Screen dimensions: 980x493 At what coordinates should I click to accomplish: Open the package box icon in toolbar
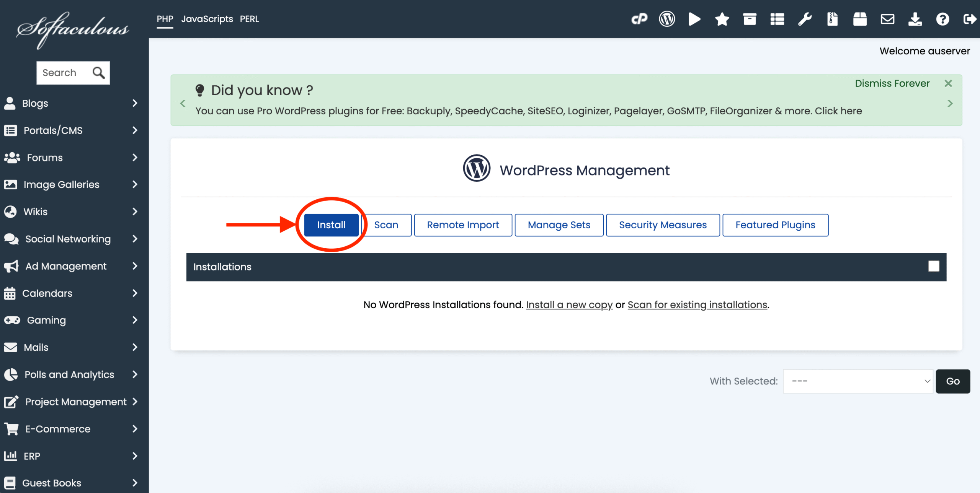coord(860,19)
